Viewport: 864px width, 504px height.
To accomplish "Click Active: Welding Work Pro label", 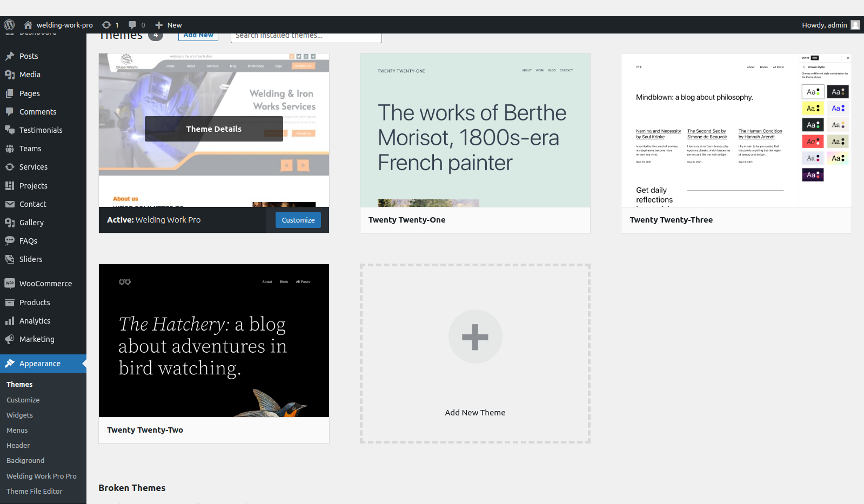I will click(x=153, y=220).
